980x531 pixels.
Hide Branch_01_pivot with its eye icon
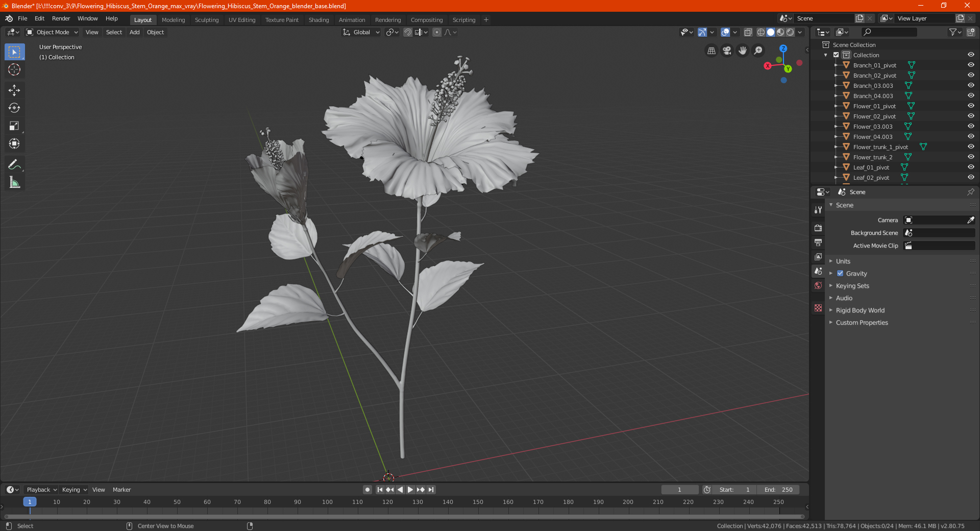pos(971,65)
